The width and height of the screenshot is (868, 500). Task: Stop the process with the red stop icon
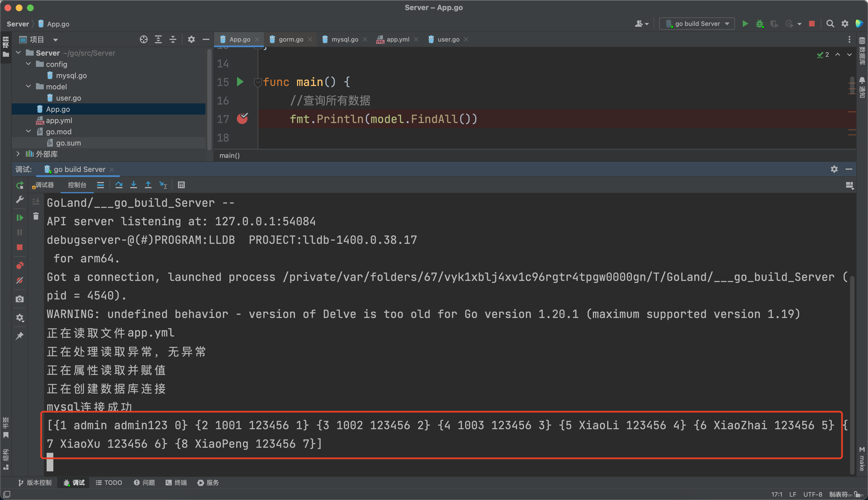(811, 24)
